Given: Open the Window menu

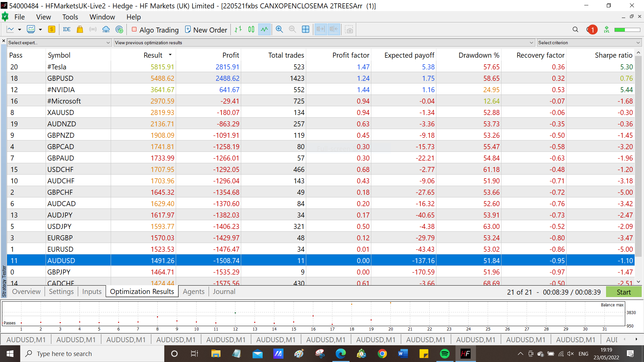Looking at the screenshot, I should (102, 17).
